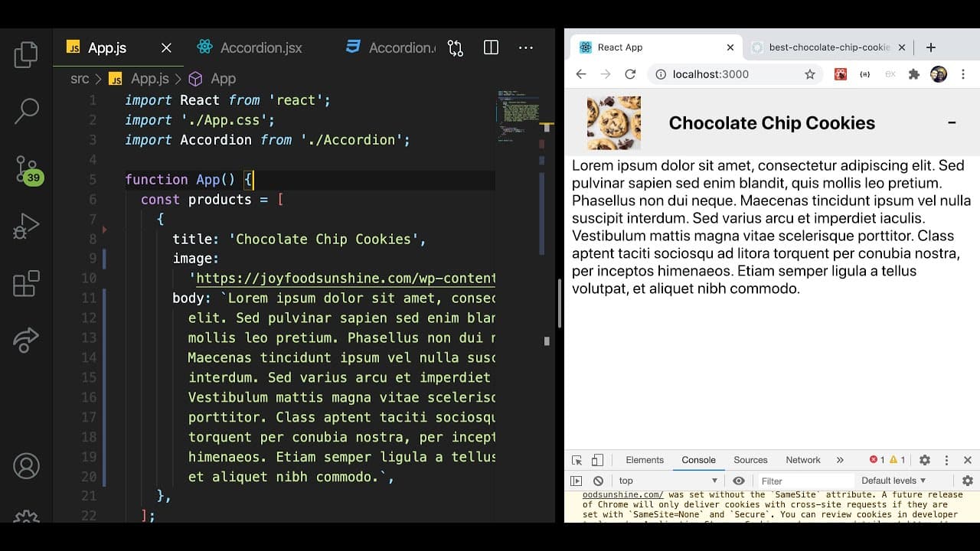Click the "import './App.css';" line

[x=200, y=120]
